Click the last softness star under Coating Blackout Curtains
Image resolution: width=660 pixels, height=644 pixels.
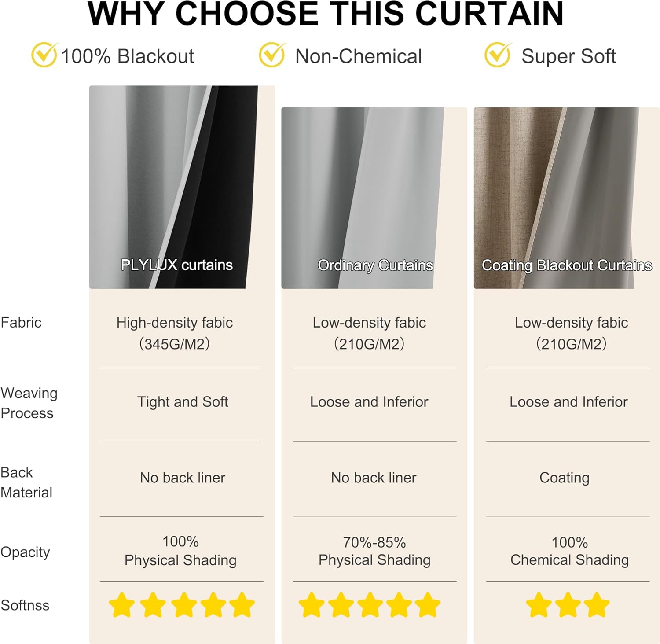[597, 605]
